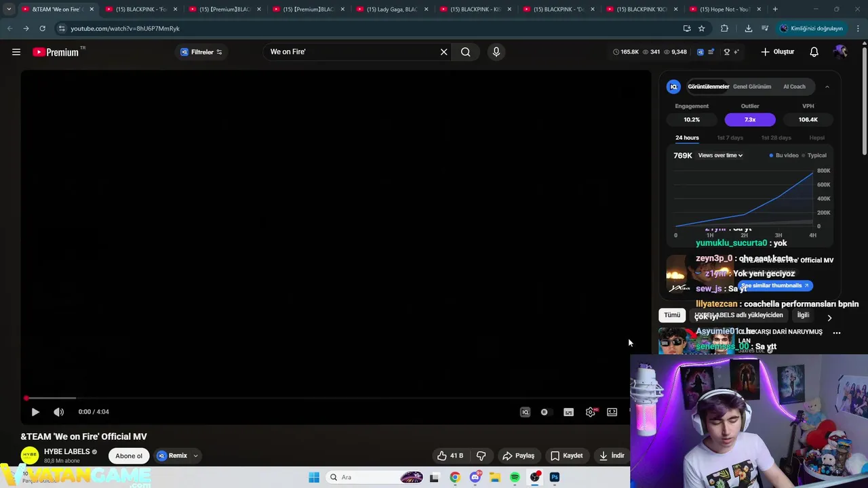Click the Outlier 7.3x pill
Screen dimensions: 868x488
tap(750, 120)
